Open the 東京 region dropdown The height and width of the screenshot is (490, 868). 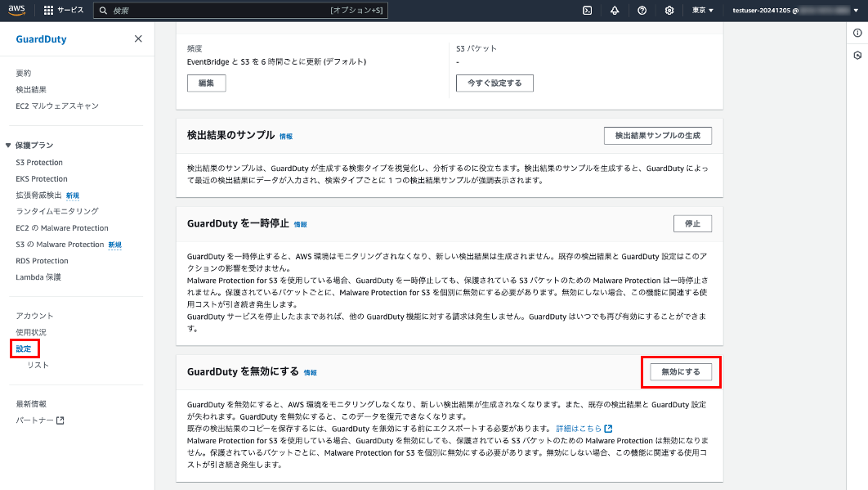tap(702, 10)
